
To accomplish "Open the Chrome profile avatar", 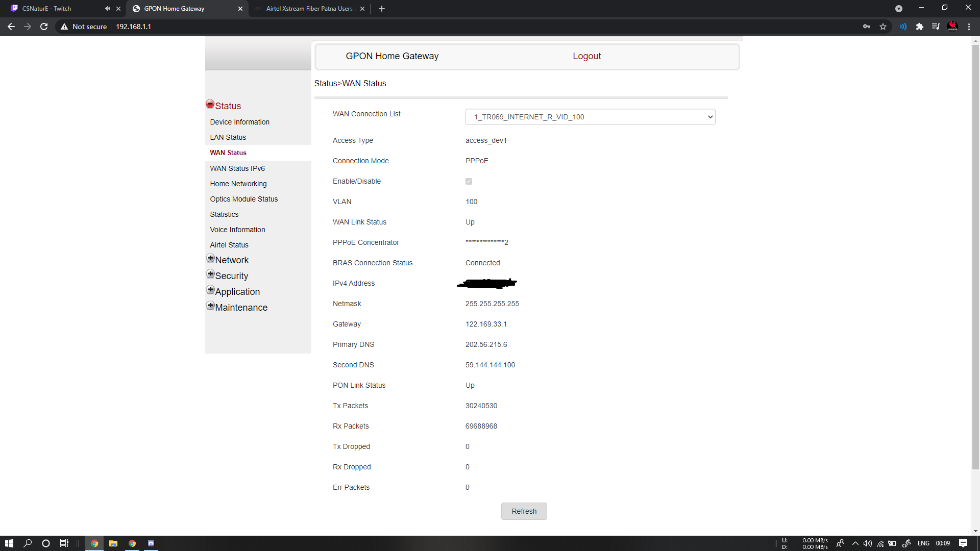I will pos(952,26).
